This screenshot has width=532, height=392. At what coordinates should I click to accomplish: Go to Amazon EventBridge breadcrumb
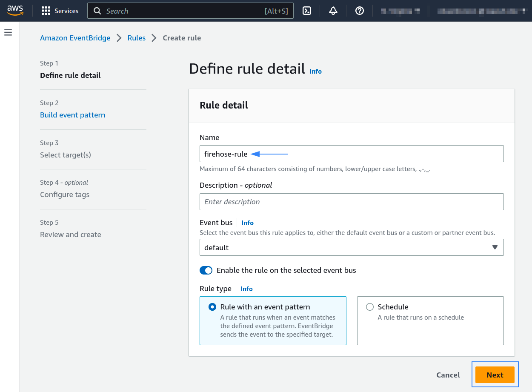click(75, 38)
